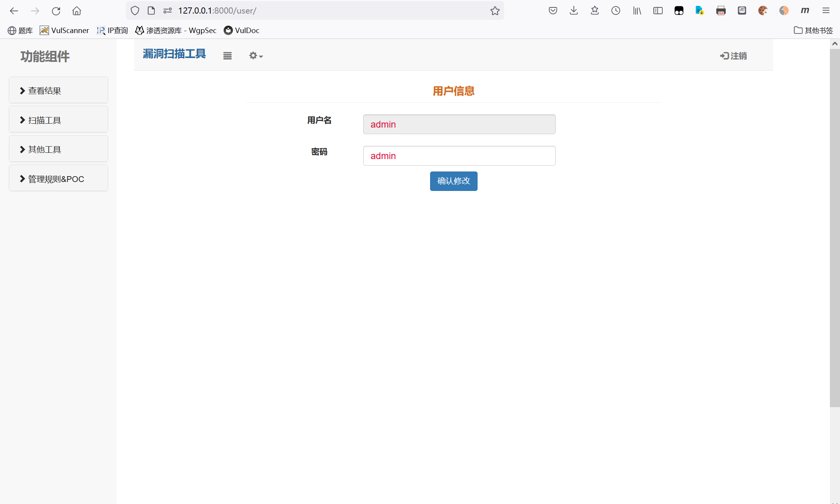Expand the 扫描工具 sidebar section
840x504 pixels.
[58, 120]
